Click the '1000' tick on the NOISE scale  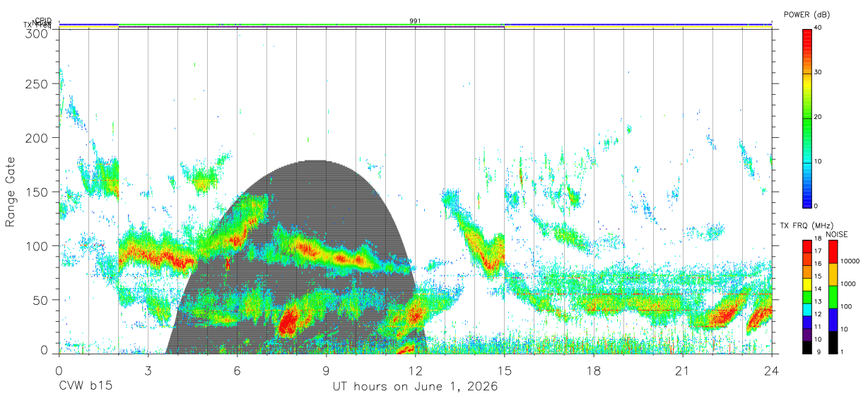[848, 284]
